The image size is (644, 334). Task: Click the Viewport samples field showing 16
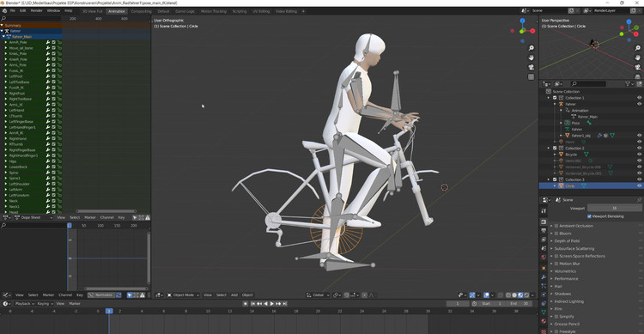(614, 209)
